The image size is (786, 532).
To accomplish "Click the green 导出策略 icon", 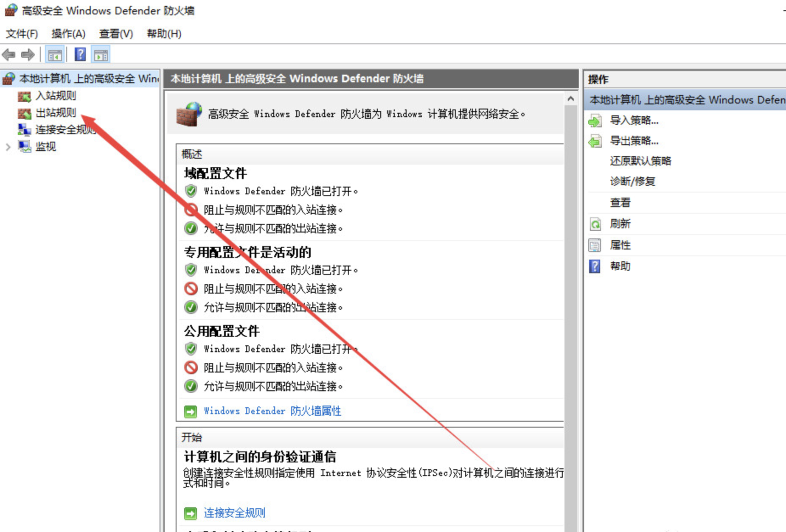I will click(x=595, y=141).
